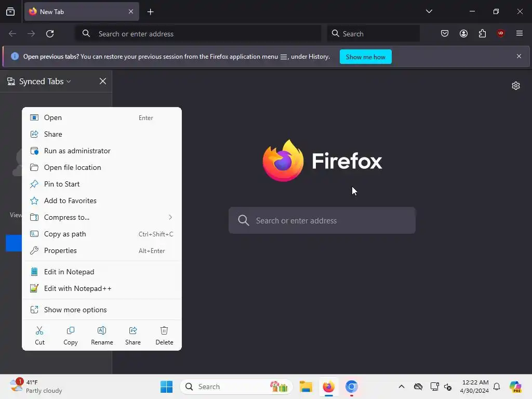The height and width of the screenshot is (399, 532).
Task: Open the network display tray icon
Action: tap(434, 387)
